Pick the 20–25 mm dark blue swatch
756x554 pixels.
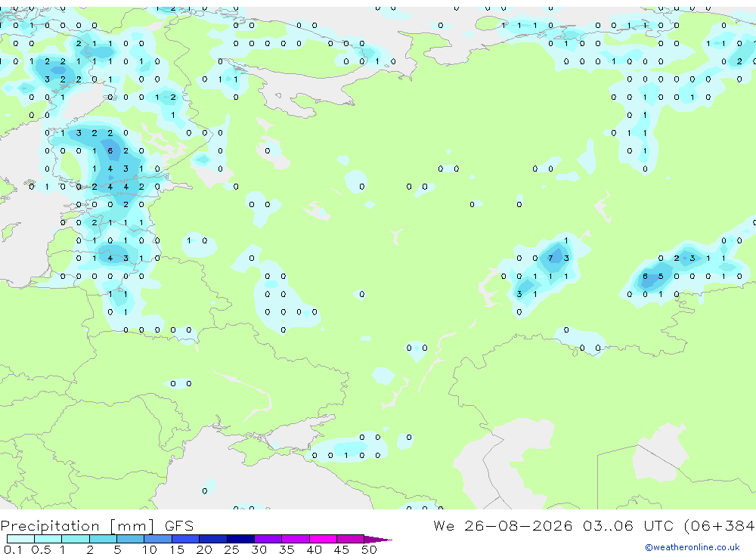point(213,539)
